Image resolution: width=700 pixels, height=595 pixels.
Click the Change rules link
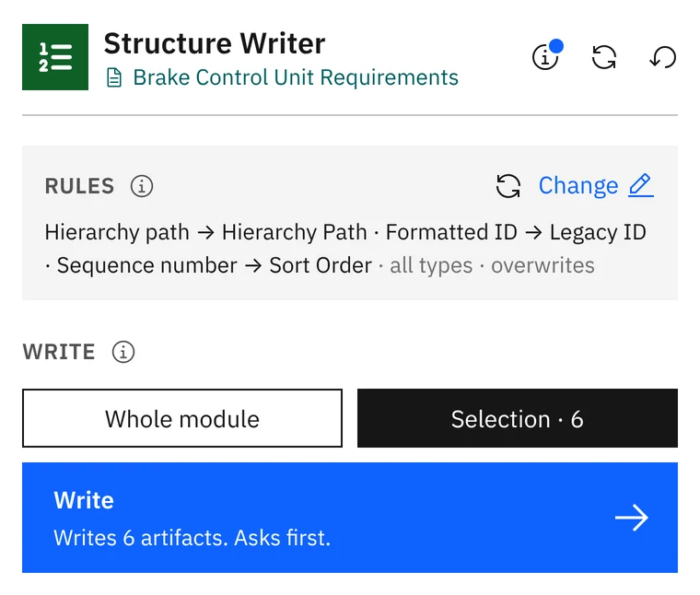(x=578, y=186)
